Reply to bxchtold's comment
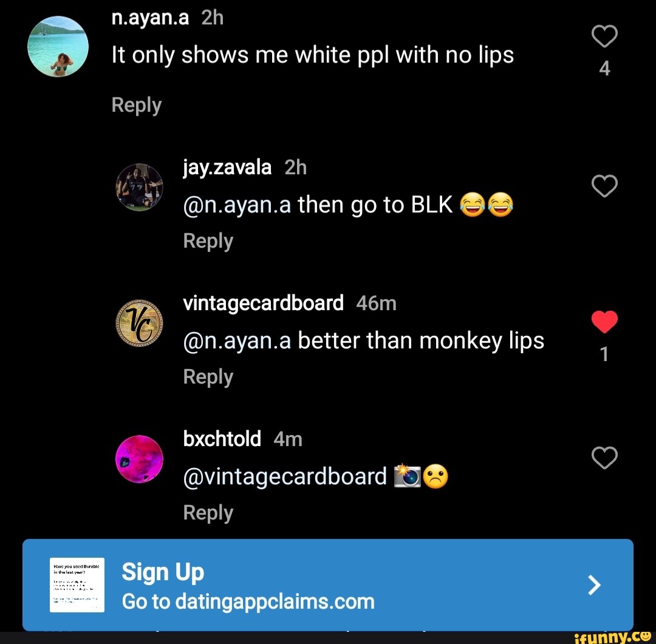 tap(208, 513)
